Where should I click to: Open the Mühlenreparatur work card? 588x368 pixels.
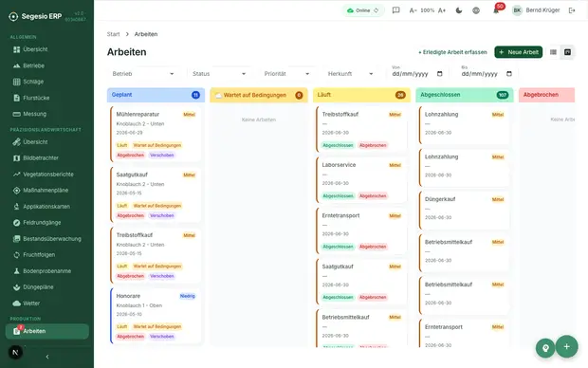tap(156, 134)
